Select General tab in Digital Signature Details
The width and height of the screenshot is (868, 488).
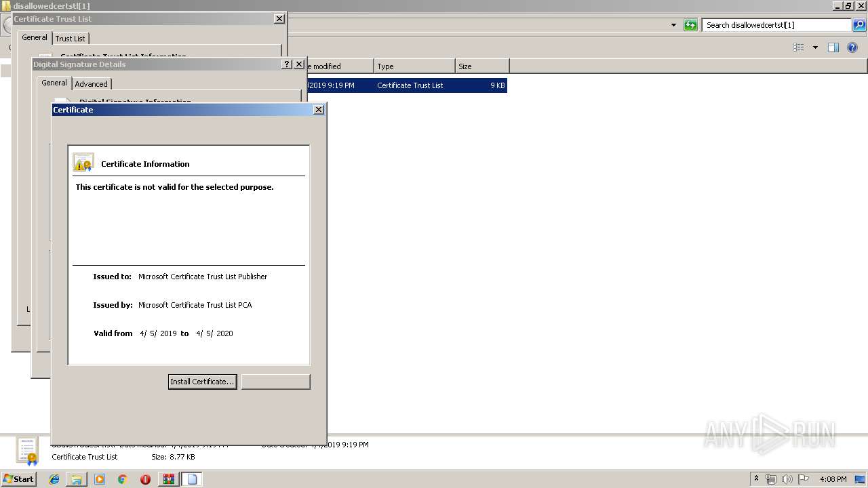pos(54,83)
